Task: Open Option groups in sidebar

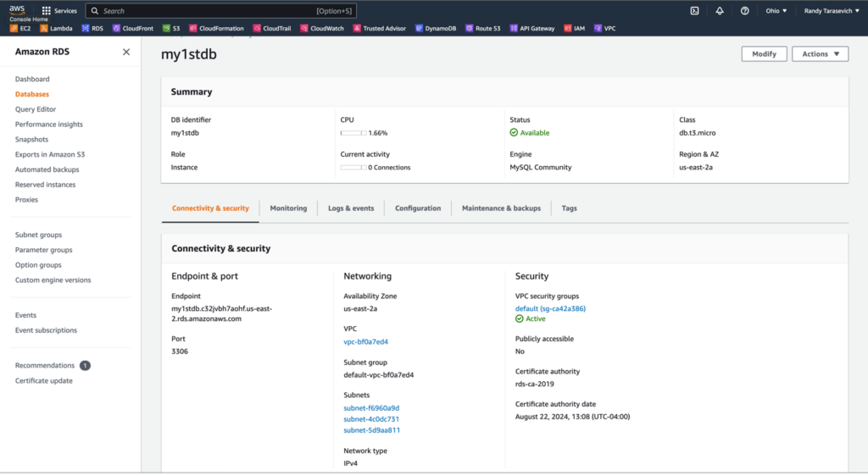Action: 38,265
